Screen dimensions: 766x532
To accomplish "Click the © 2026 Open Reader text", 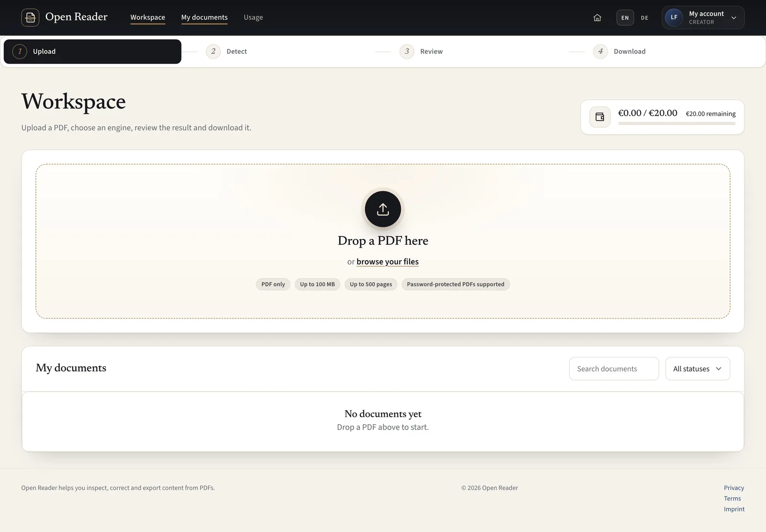I will coord(490,488).
